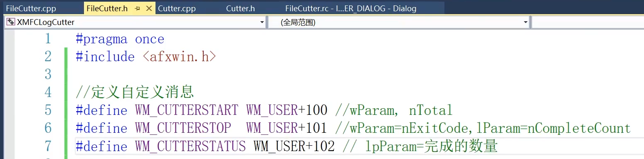Click comment '// lpParam=完成的数量'

coord(420,147)
